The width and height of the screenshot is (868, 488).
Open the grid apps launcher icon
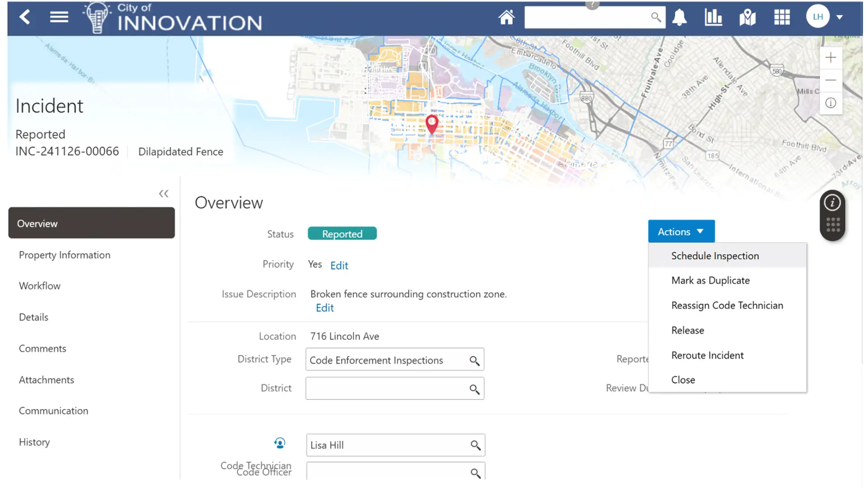click(x=782, y=17)
